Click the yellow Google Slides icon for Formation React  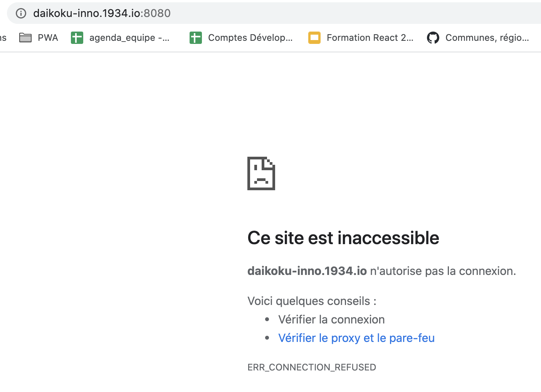point(314,37)
